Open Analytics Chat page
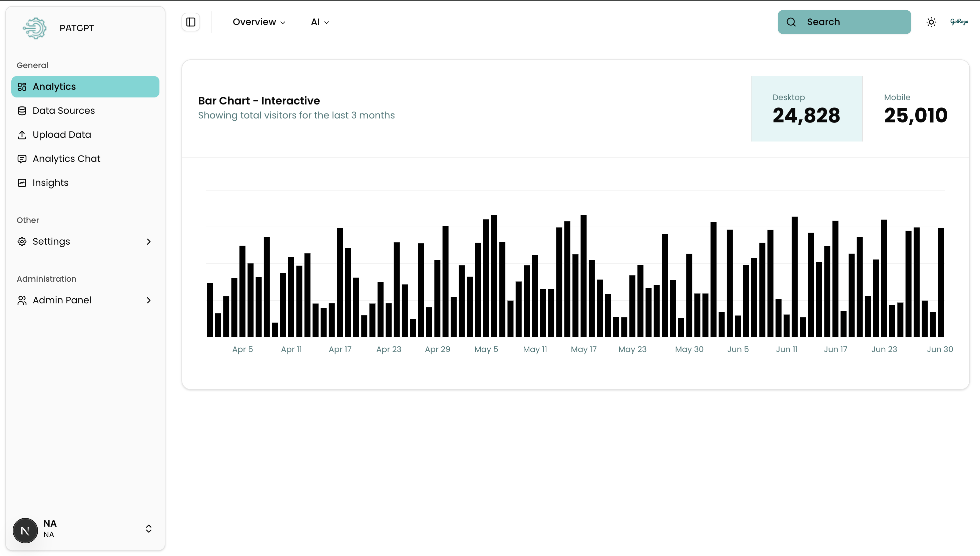The height and width of the screenshot is (556, 980). (x=85, y=159)
